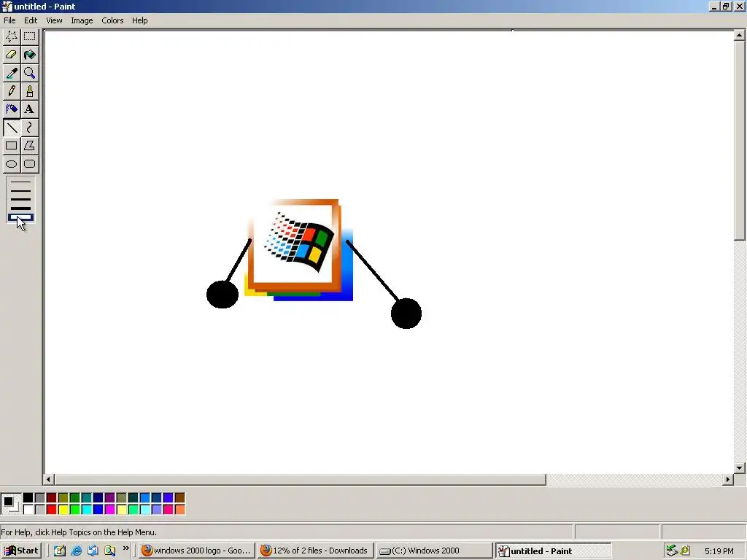Image resolution: width=747 pixels, height=560 pixels.
Task: Select the Text tool
Action: pos(29,109)
